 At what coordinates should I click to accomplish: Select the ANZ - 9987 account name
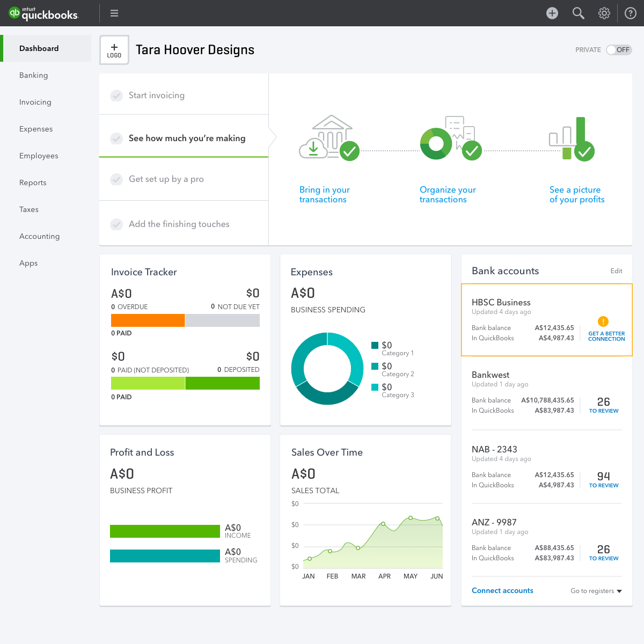pos(494,522)
